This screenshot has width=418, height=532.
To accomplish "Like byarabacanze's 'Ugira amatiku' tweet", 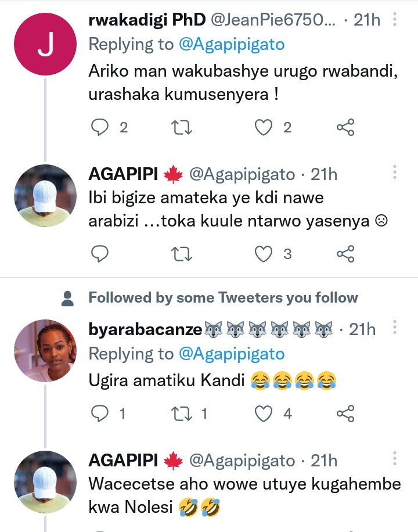I will 264,413.
